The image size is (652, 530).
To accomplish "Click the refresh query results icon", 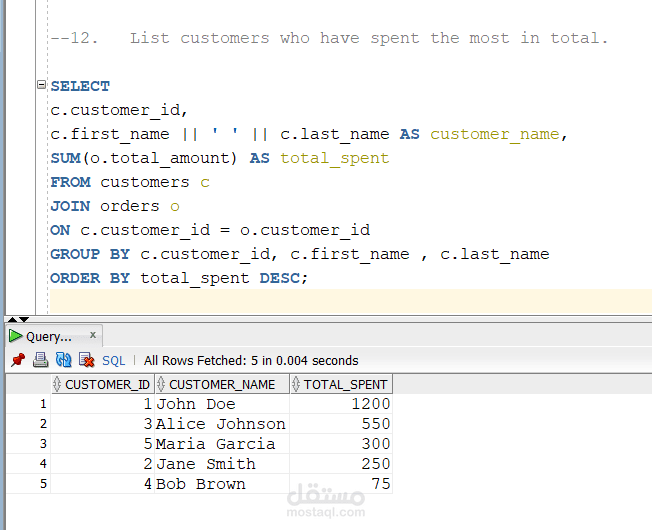I will [63, 360].
